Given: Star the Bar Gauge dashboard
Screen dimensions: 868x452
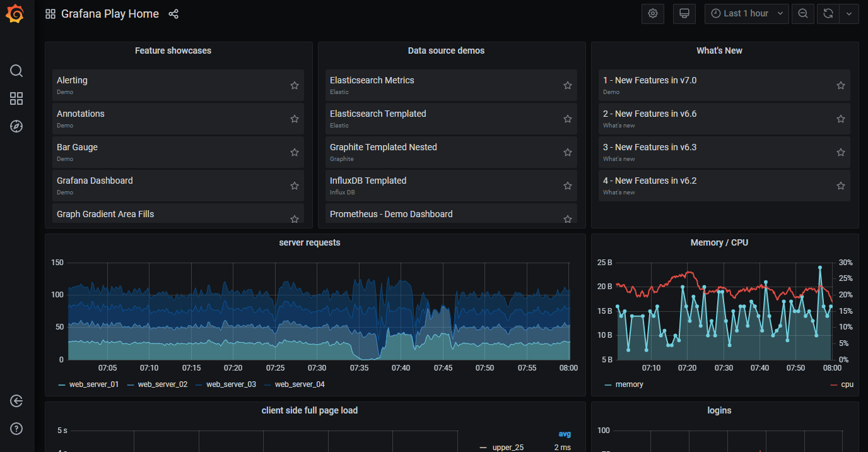Looking at the screenshot, I should click(x=295, y=152).
